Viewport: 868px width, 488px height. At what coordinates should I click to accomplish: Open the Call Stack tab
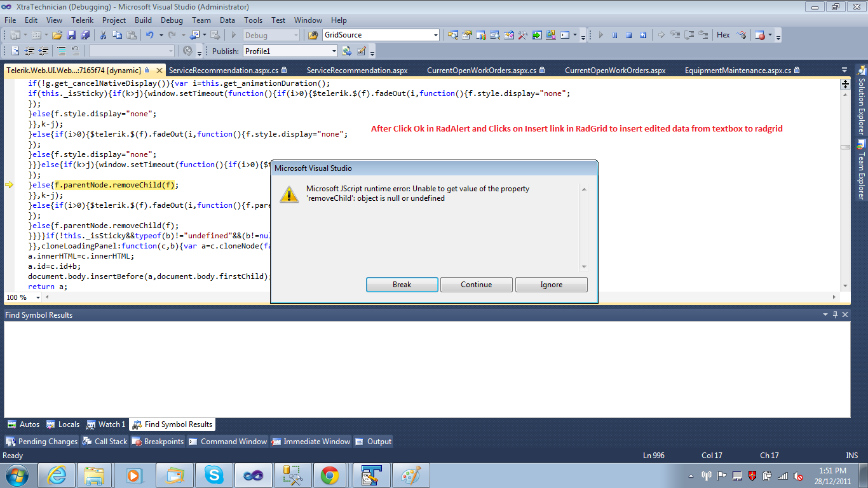pos(105,442)
